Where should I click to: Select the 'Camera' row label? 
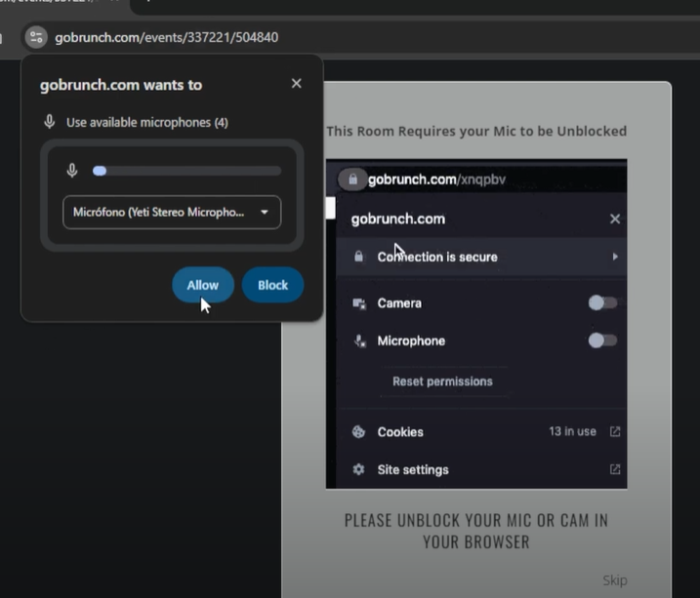click(399, 303)
